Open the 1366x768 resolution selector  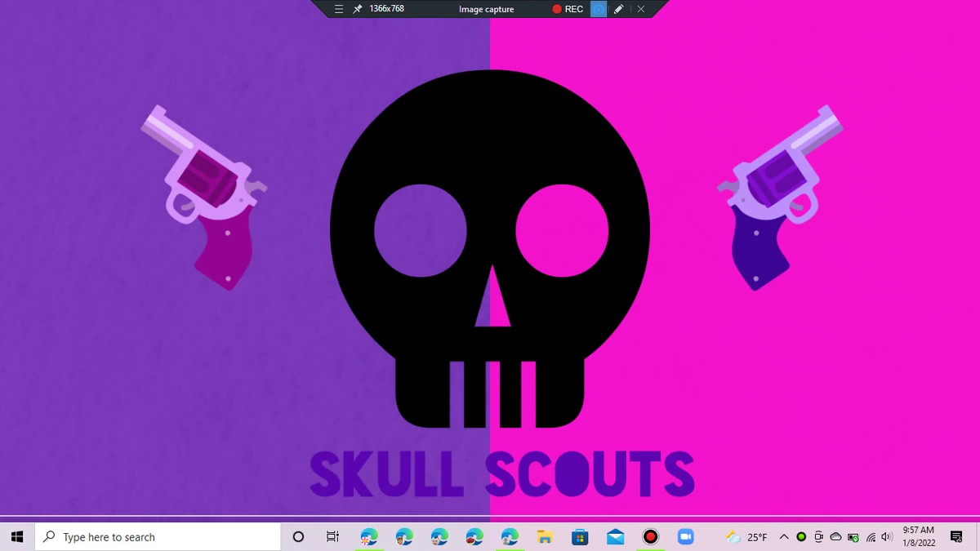point(385,9)
